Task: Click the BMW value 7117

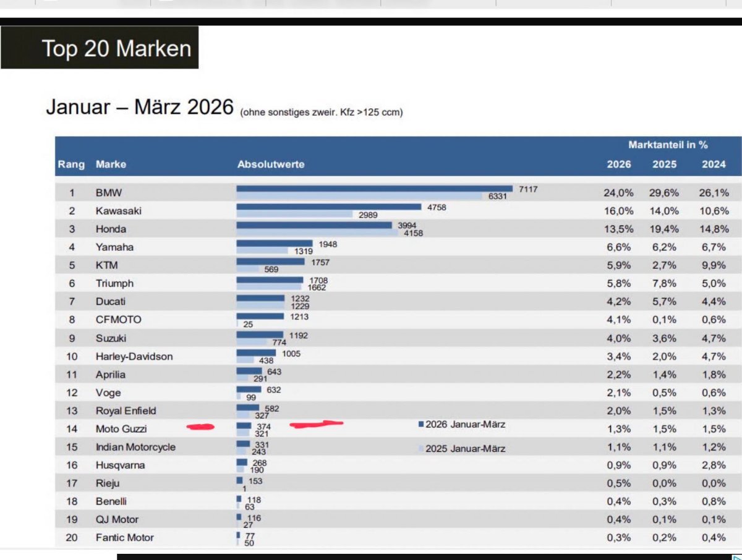Action: point(527,189)
